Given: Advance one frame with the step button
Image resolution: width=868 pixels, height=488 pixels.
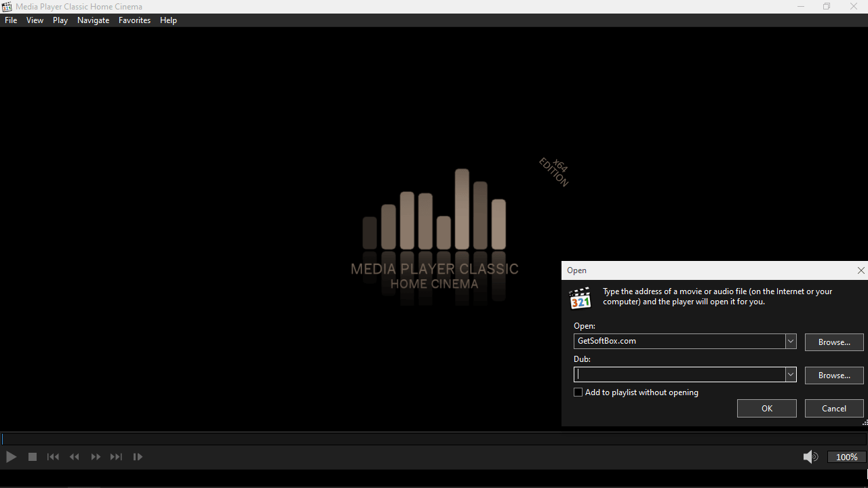Looking at the screenshot, I should (x=138, y=457).
